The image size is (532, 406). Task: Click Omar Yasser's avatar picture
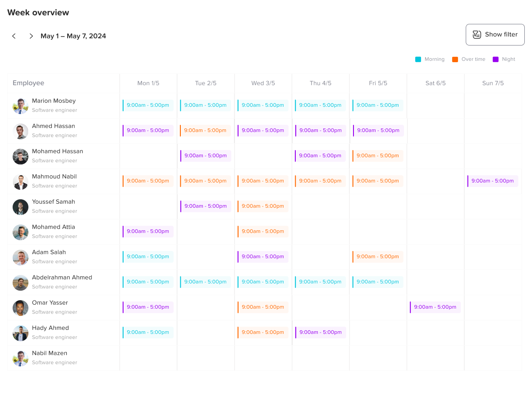[x=20, y=308]
